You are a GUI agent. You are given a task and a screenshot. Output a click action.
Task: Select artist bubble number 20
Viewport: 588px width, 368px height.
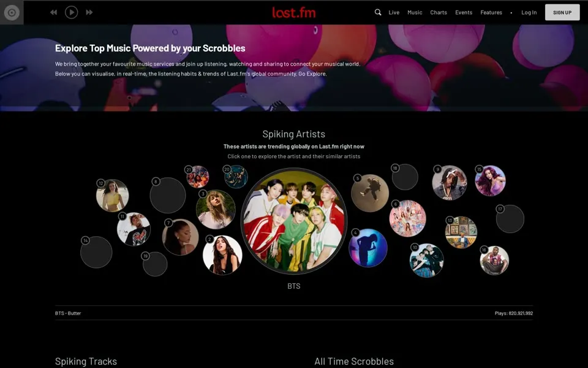point(236,177)
